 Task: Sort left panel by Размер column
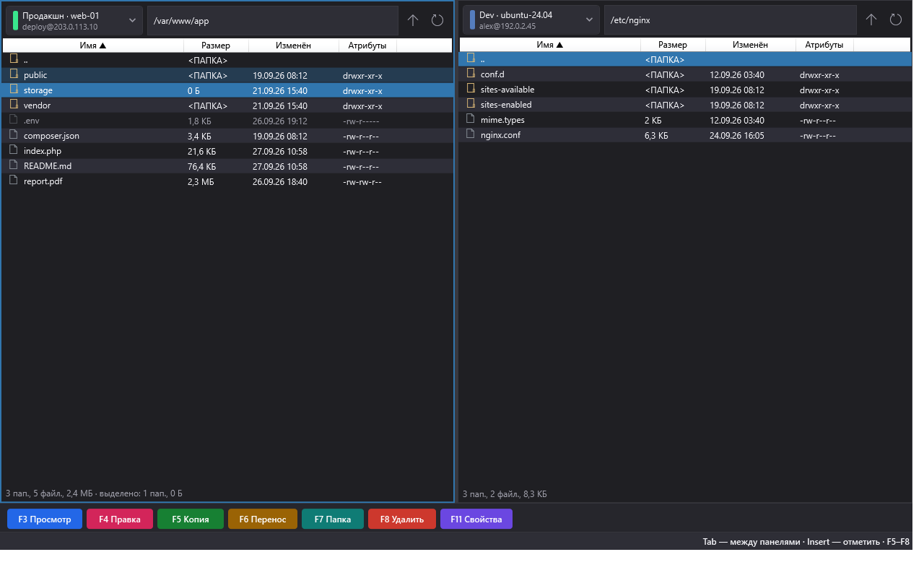point(217,46)
